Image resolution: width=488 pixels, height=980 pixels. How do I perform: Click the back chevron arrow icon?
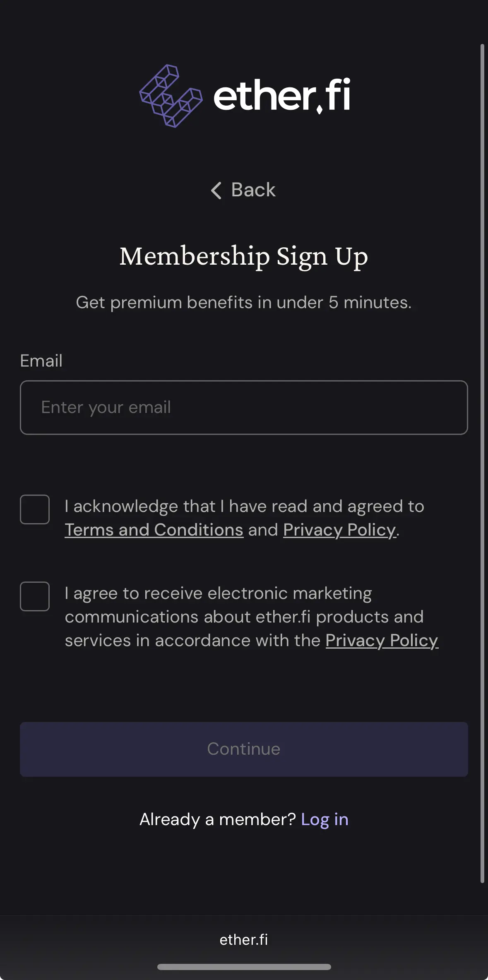[x=216, y=191]
